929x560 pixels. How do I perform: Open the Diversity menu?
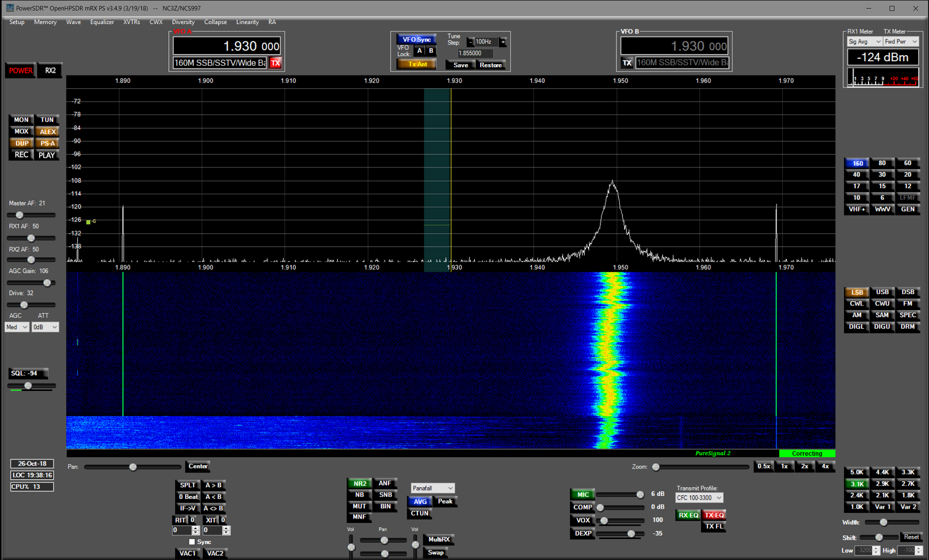click(183, 22)
